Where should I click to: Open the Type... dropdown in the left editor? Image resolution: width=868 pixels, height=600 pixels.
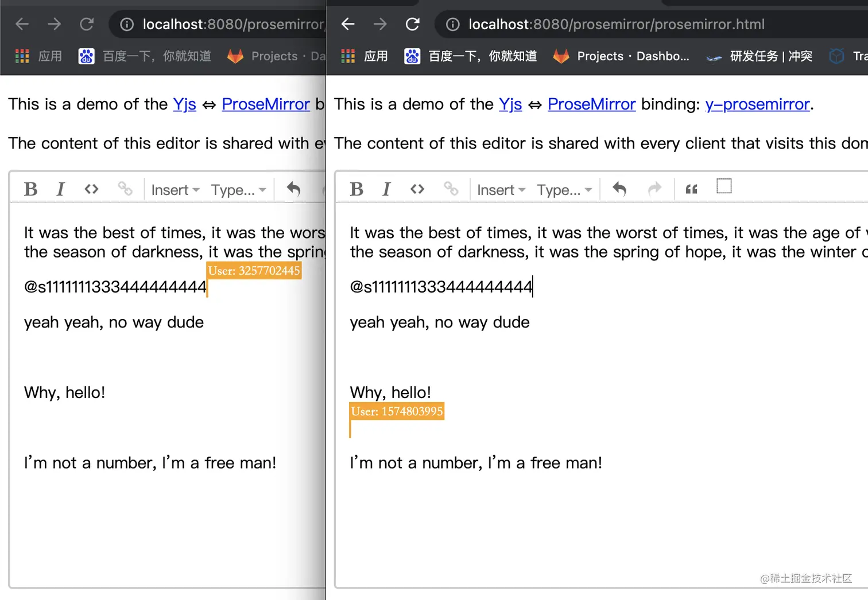(x=238, y=190)
